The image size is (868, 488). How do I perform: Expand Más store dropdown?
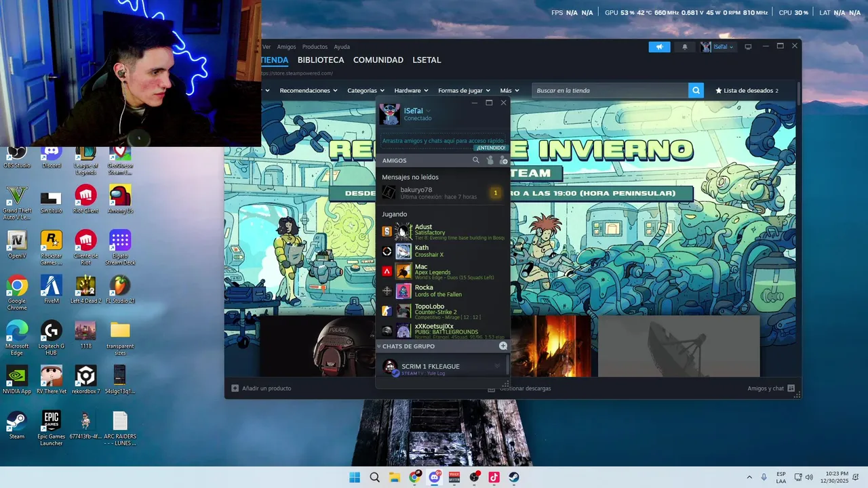pyautogui.click(x=509, y=90)
